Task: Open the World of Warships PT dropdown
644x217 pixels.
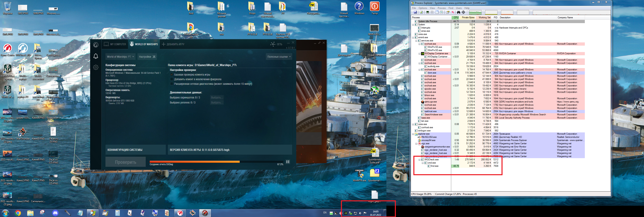Action: (x=121, y=57)
